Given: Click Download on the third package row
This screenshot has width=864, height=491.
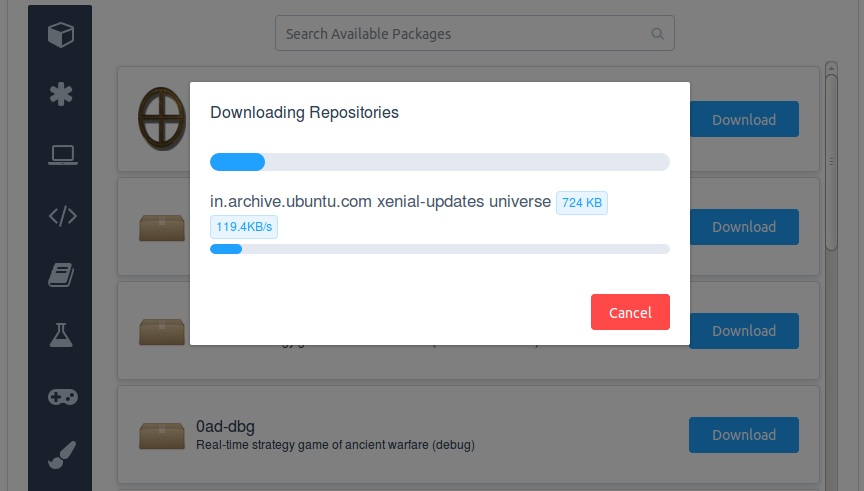Looking at the screenshot, I should [744, 331].
